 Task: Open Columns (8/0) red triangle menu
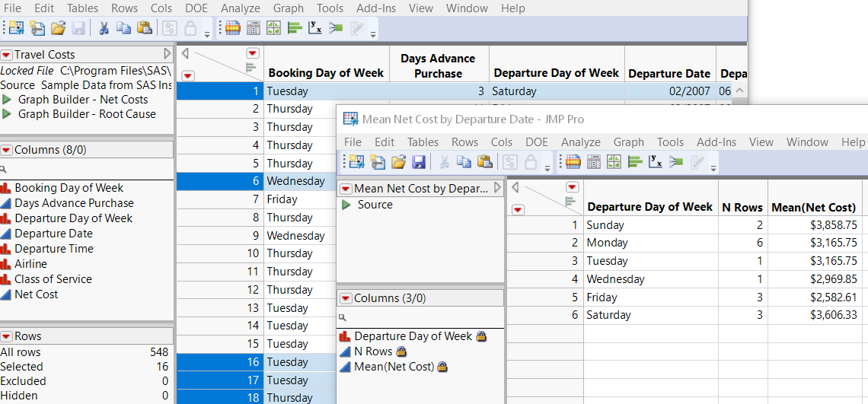[6, 150]
